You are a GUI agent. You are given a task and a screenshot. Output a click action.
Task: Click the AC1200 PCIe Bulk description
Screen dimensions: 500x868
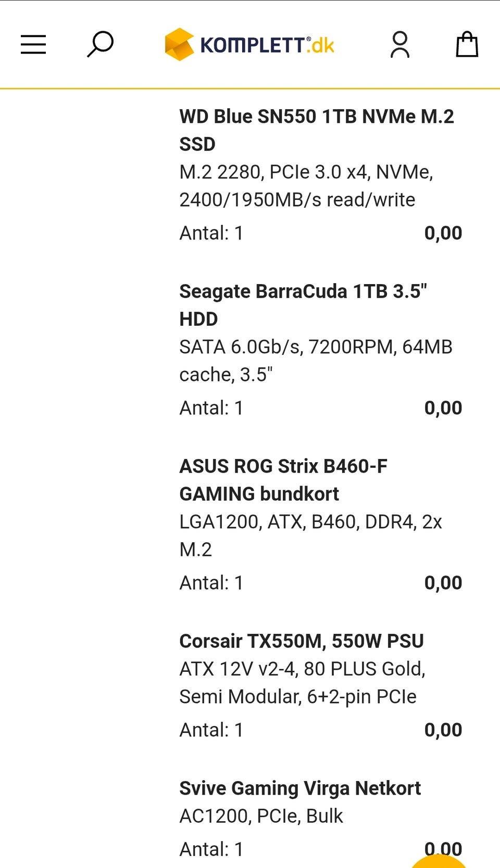(261, 816)
